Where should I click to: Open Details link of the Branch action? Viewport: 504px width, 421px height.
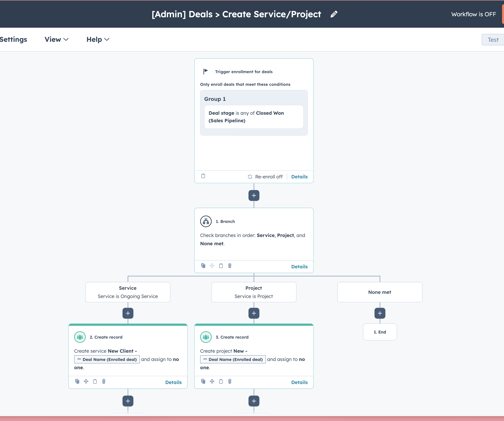pyautogui.click(x=299, y=267)
